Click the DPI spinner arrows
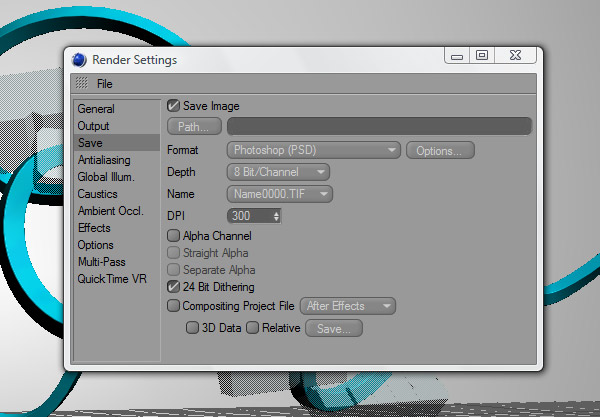 coord(276,217)
